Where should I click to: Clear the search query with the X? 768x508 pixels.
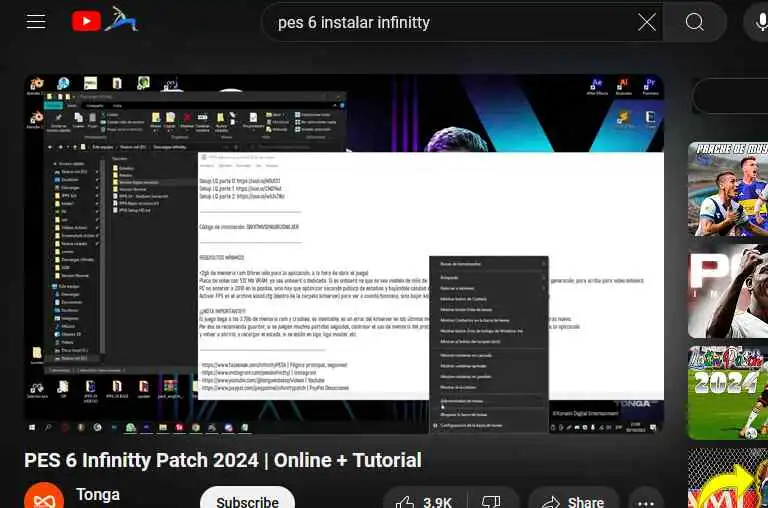(647, 22)
